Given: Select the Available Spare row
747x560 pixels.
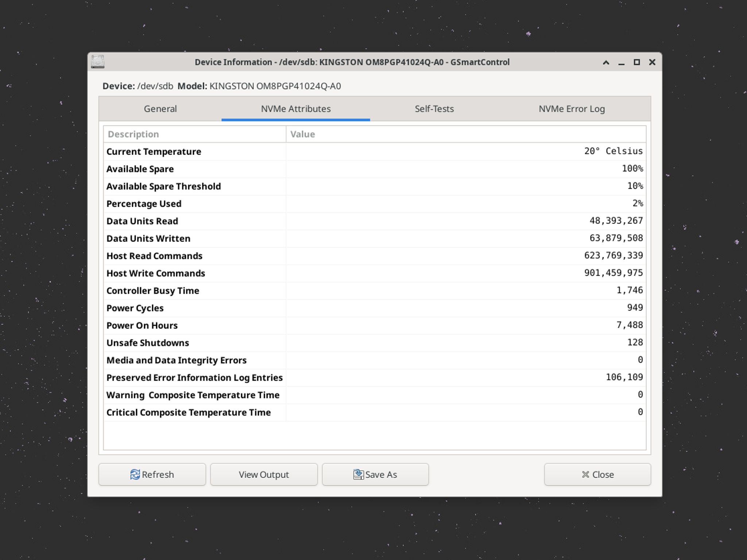Looking at the screenshot, I should coord(375,169).
